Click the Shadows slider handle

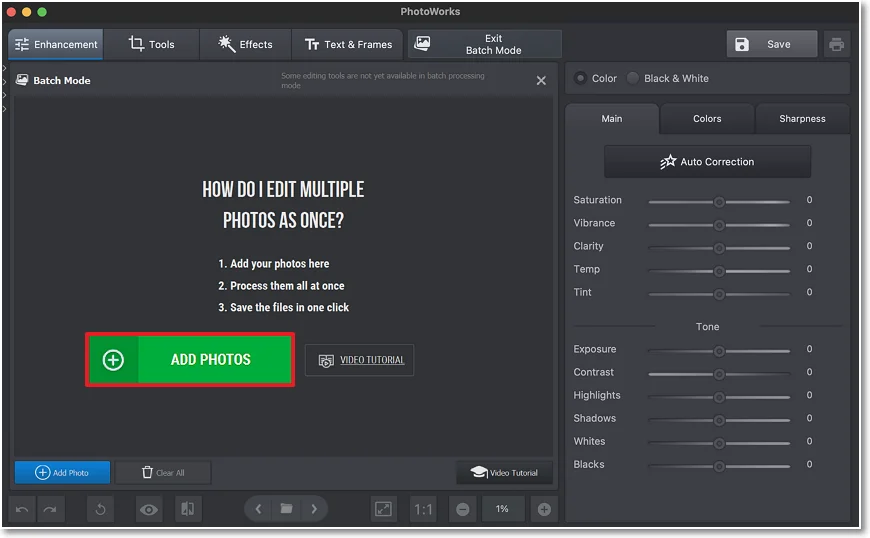(719, 420)
